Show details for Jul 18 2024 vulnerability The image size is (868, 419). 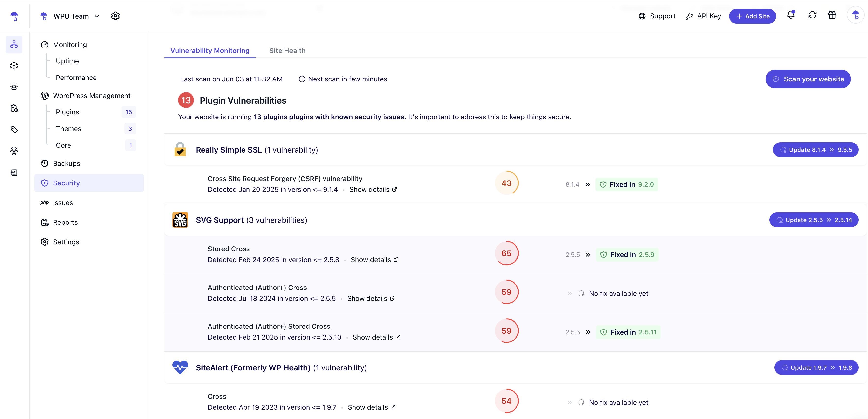(x=371, y=298)
